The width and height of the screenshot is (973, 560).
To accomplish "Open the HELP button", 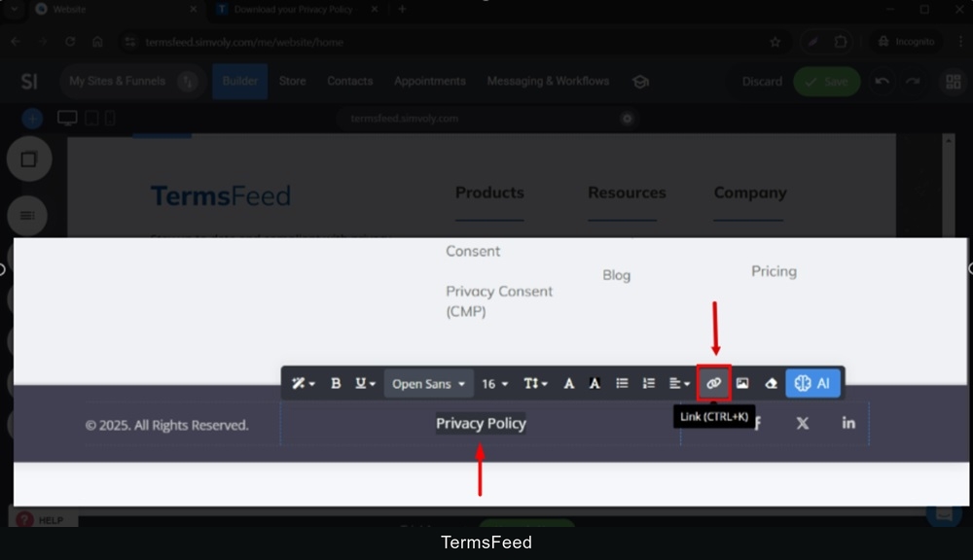I will coord(43,519).
